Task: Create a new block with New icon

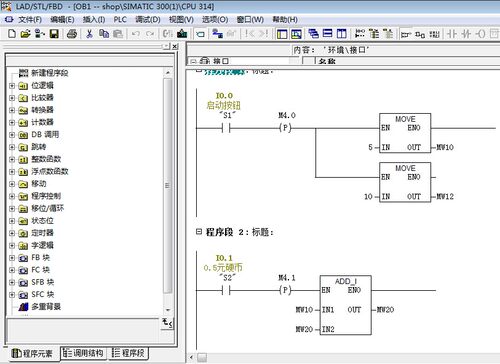Action: tap(12, 34)
